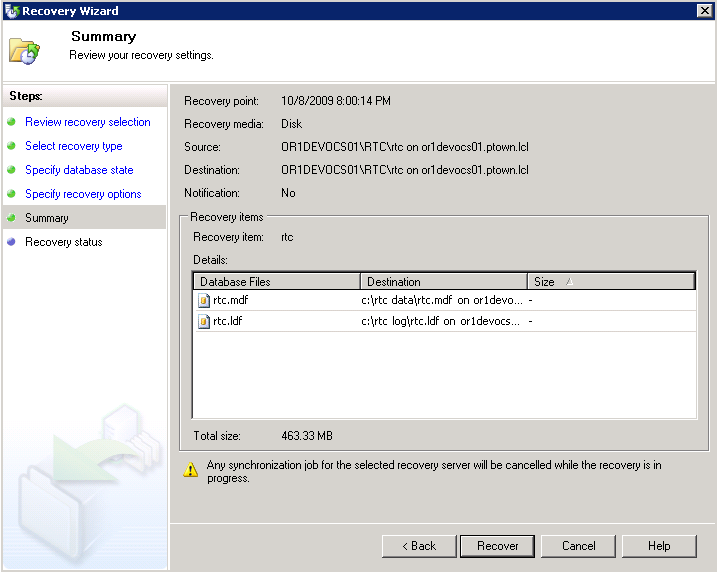
Task: Select the rtc.mdf file name
Action: (230, 300)
